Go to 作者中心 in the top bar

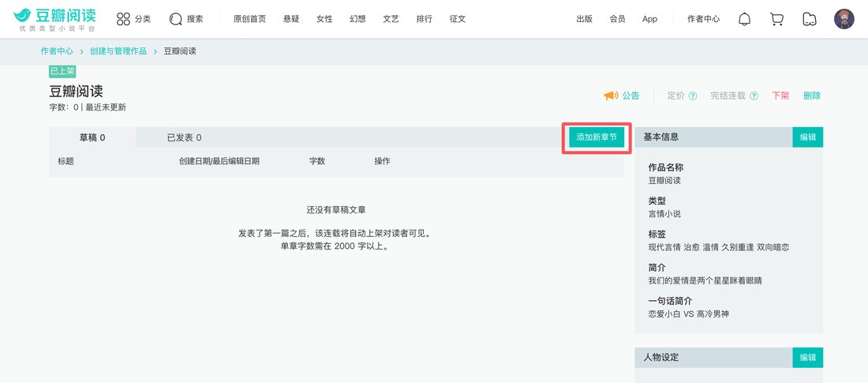point(704,19)
